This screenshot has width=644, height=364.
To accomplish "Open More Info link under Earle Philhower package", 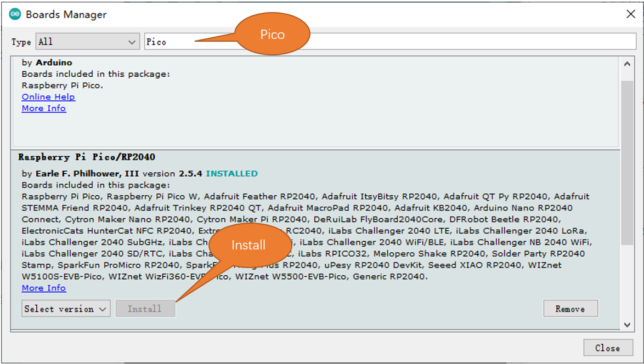I will [x=44, y=288].
